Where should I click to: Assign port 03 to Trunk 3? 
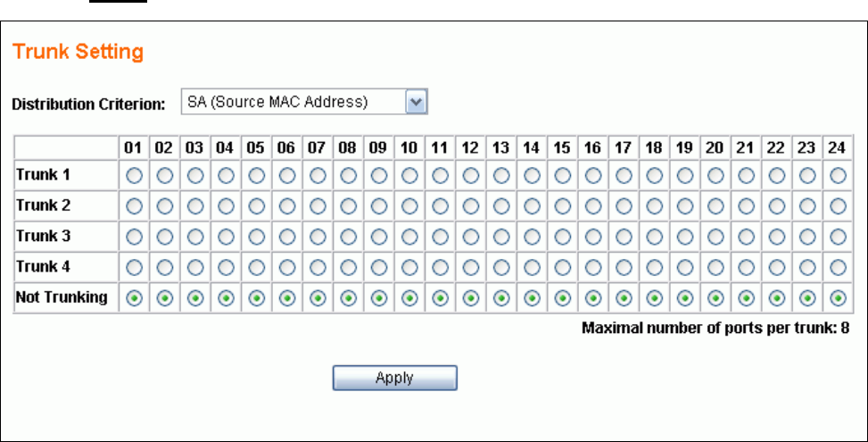point(195,238)
